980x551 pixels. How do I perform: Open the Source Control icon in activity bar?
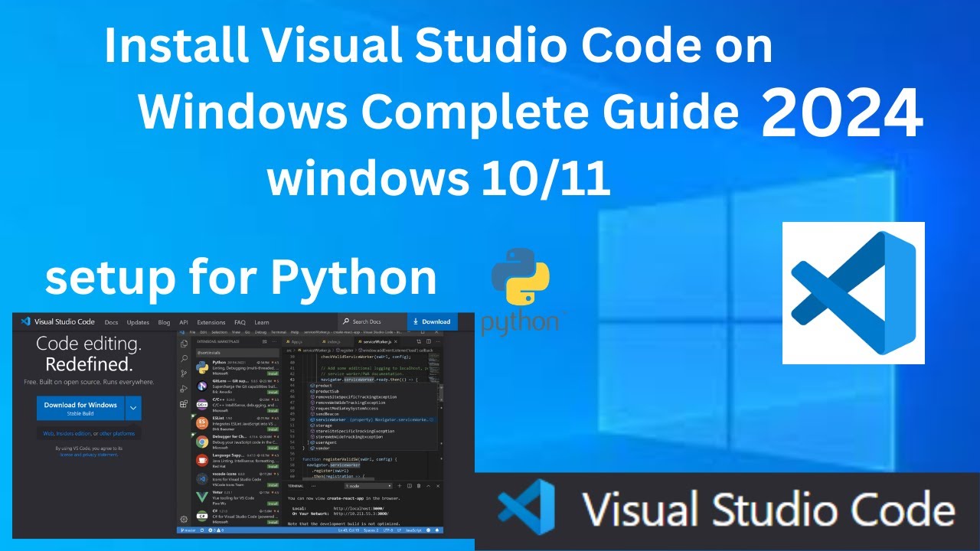[x=184, y=373]
